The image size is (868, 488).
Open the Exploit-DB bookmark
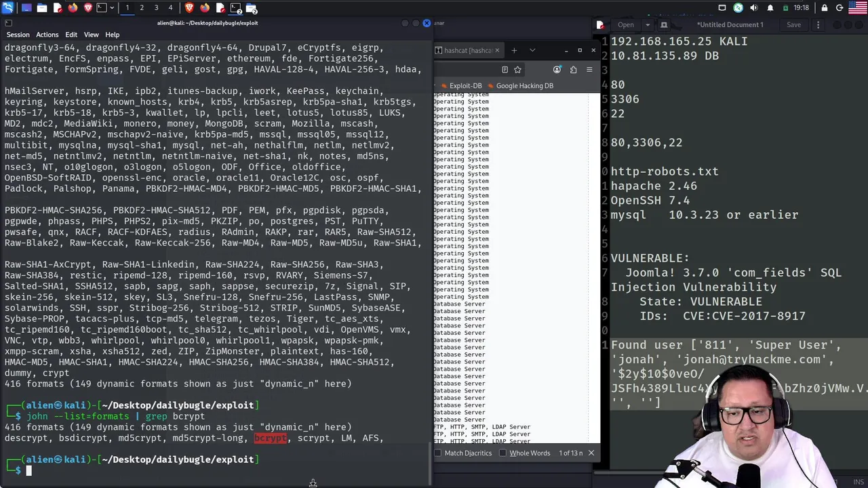[x=460, y=86]
